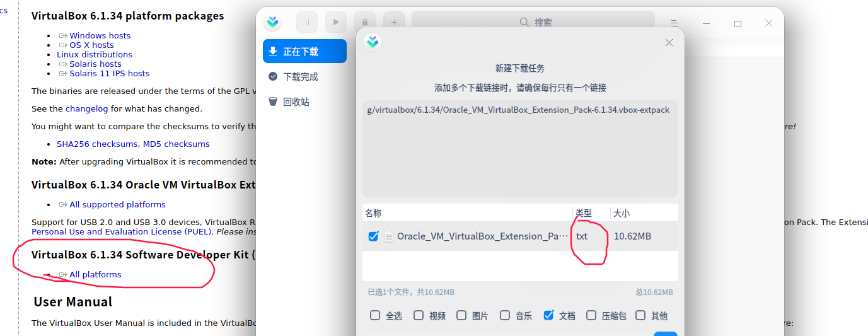This screenshot has width=868, height=336.
Task: Open the SHA256 checksums link
Action: [x=98, y=144]
